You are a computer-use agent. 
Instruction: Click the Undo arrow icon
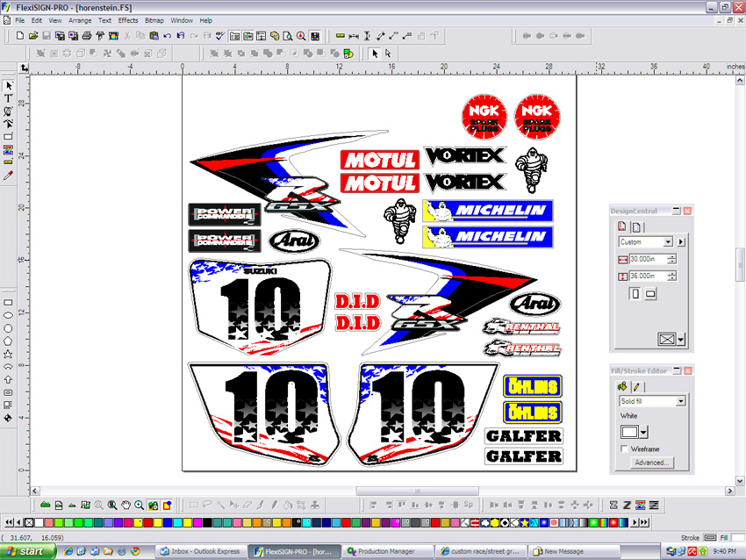point(167,36)
